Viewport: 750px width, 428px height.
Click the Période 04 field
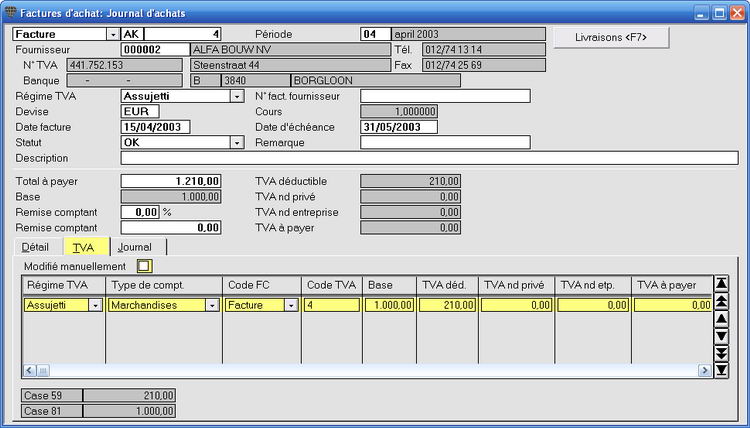click(375, 34)
